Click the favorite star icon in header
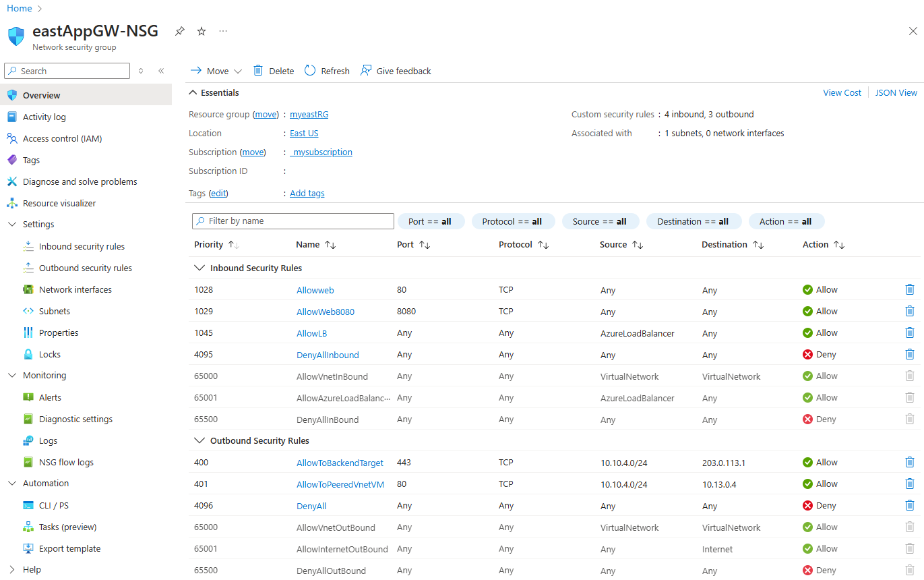The image size is (924, 580). point(202,32)
